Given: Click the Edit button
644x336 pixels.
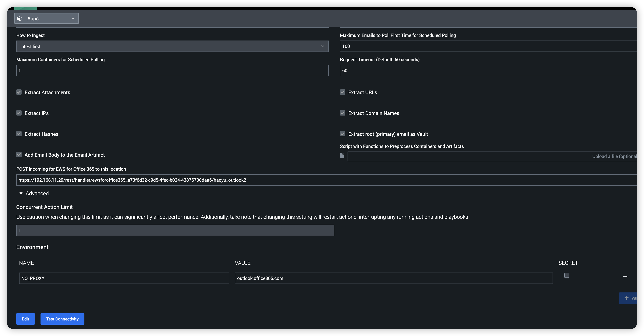Looking at the screenshot, I should click(25, 319).
